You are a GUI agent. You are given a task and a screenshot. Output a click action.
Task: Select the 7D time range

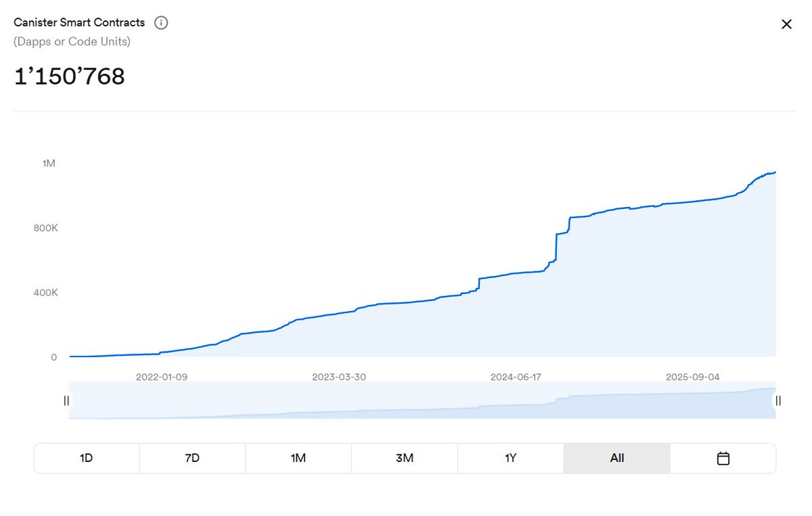tap(192, 458)
